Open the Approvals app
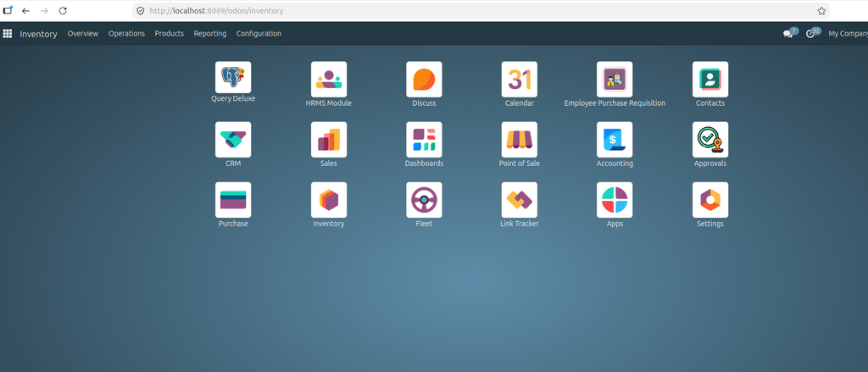Image resolution: width=868 pixels, height=372 pixels. pos(710,140)
